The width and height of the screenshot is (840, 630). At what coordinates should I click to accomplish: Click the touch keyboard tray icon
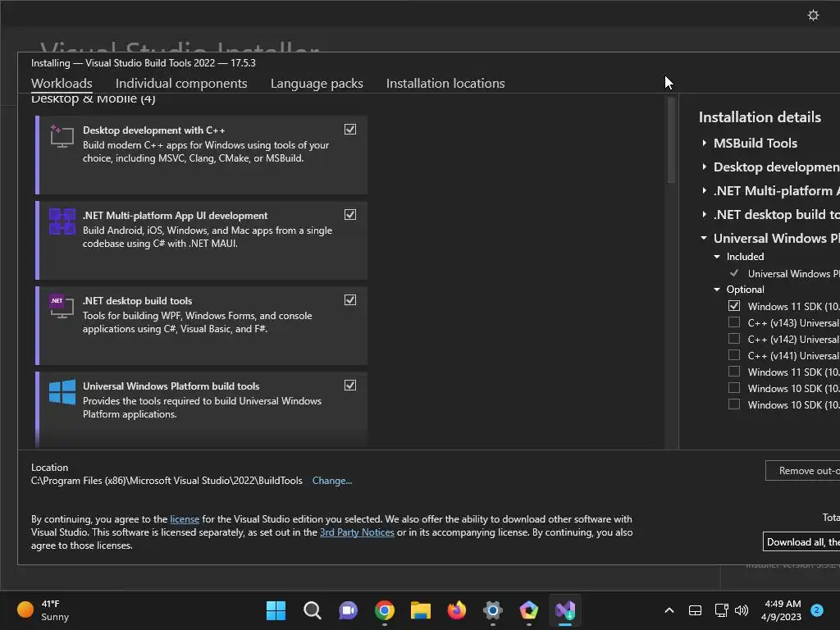pos(695,610)
